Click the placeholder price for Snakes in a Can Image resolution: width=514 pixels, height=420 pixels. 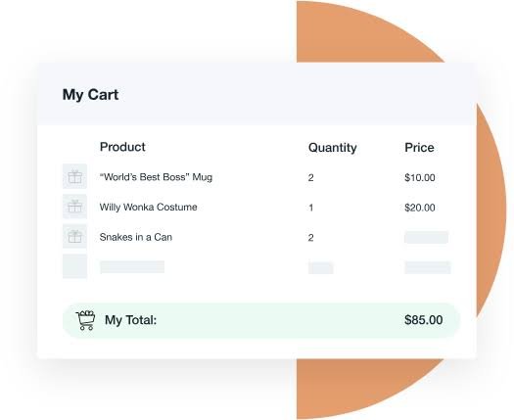[x=427, y=237]
